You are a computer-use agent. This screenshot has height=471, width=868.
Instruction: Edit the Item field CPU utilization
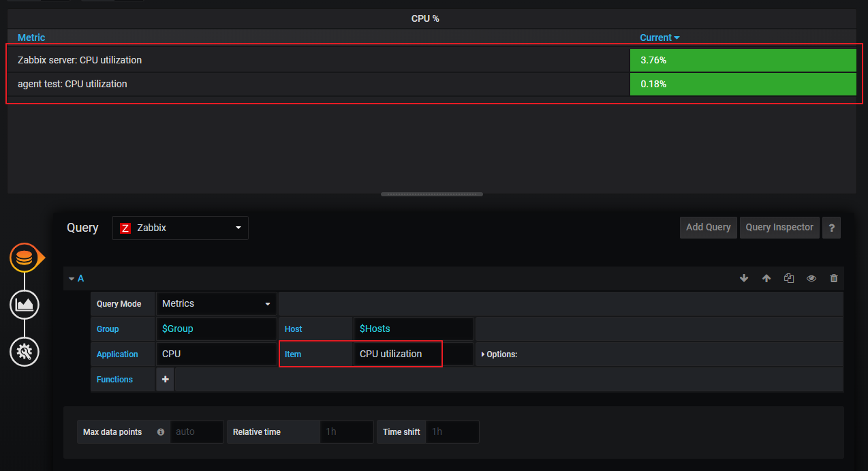pos(413,354)
